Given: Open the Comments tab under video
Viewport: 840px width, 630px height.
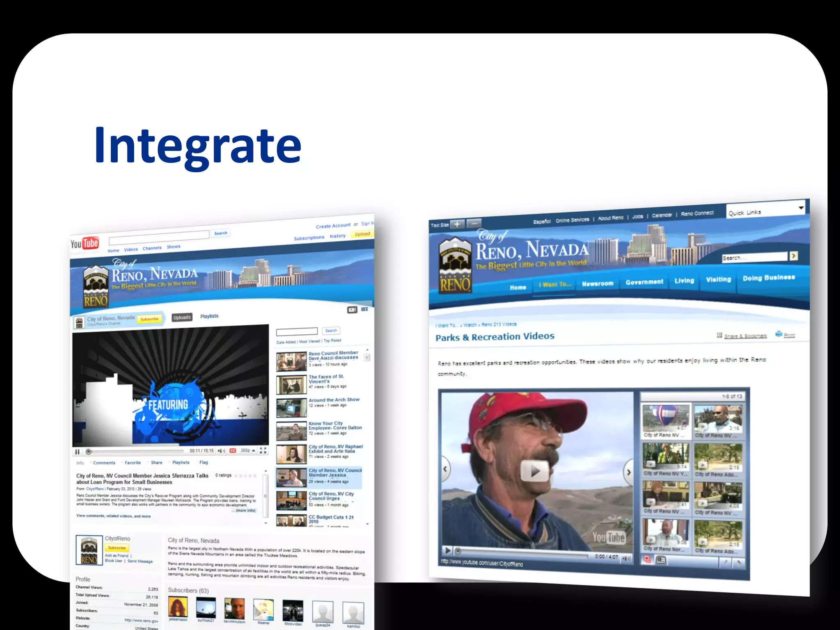Looking at the screenshot, I should pos(104,463).
